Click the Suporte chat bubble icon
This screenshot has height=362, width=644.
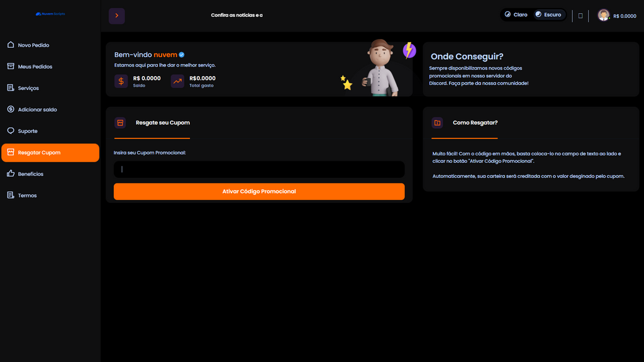11,131
